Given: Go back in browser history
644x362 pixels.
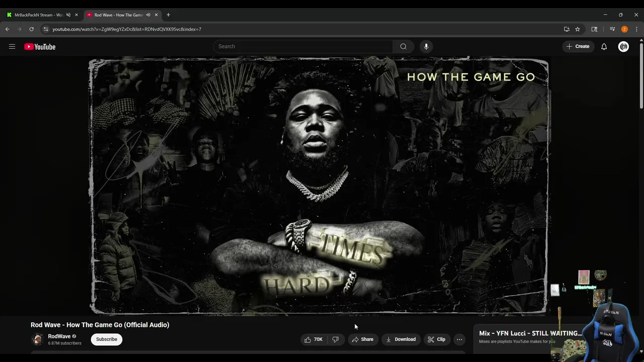Looking at the screenshot, I should point(8,29).
